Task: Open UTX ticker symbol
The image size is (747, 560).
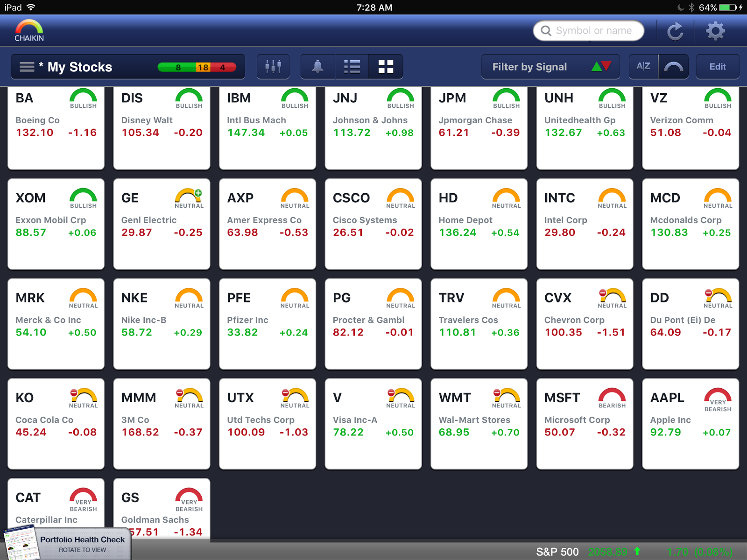Action: [x=240, y=398]
